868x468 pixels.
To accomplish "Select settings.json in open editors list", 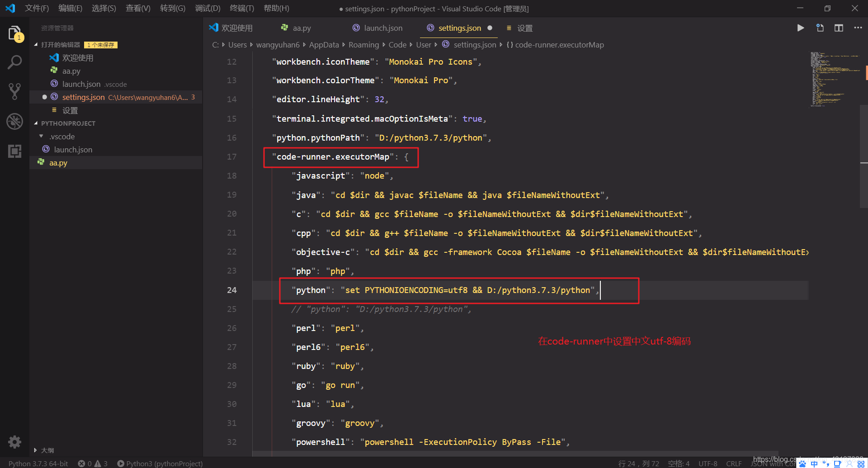I will (x=116, y=97).
